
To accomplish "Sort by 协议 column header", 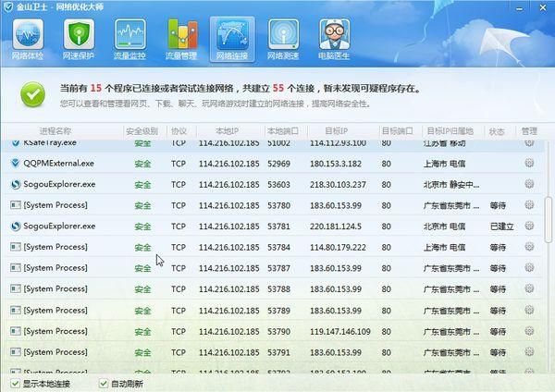I will (179, 131).
